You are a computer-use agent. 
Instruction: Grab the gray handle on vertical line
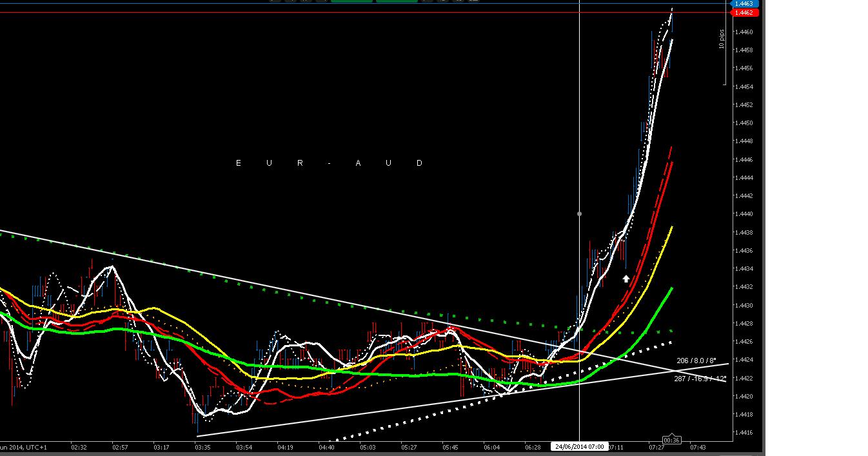[579, 213]
